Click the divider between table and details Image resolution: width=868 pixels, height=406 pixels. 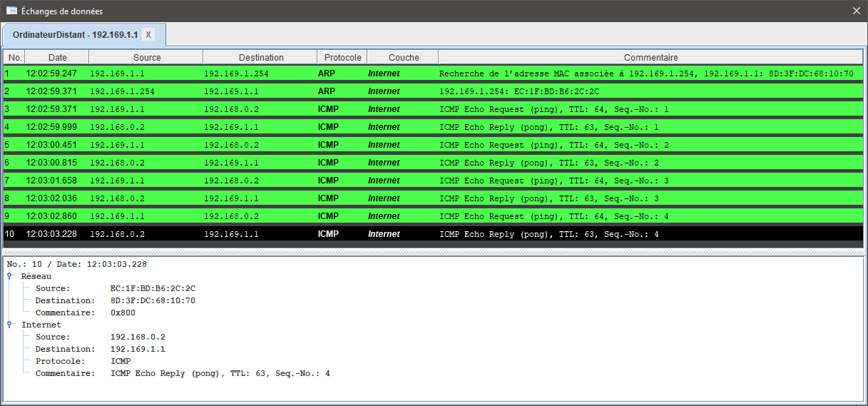[434, 252]
